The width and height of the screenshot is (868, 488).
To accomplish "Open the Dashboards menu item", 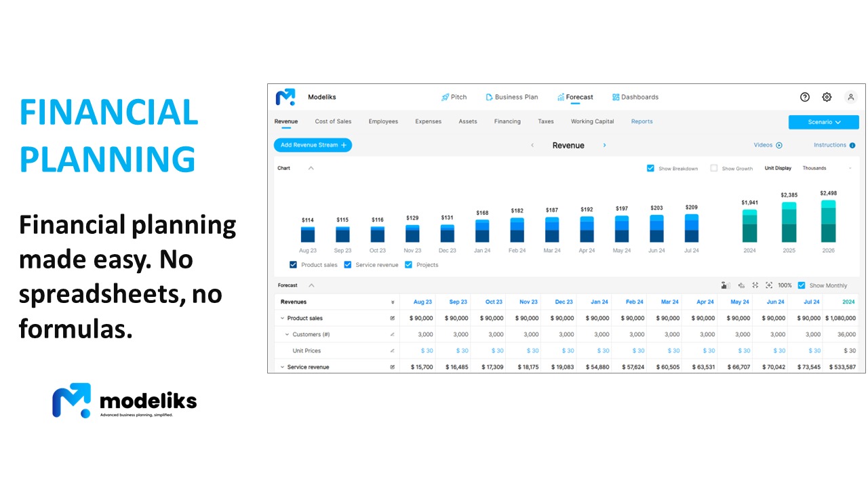I will 635,97.
